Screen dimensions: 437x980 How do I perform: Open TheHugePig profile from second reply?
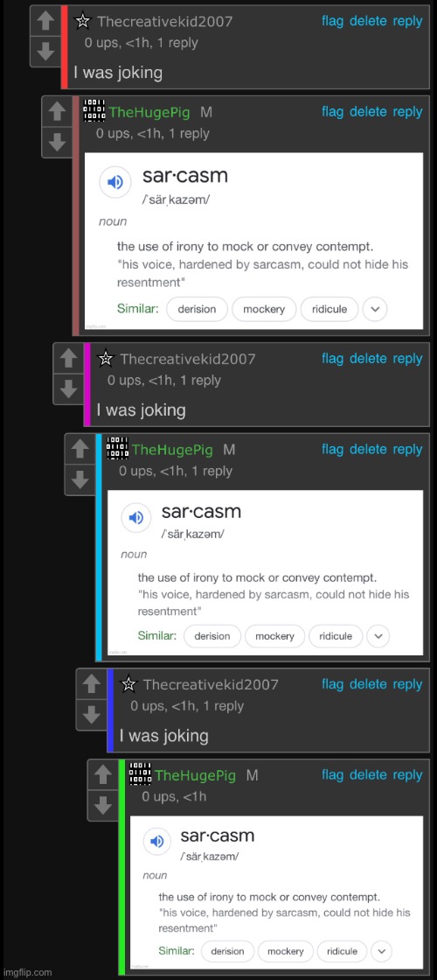(172, 450)
